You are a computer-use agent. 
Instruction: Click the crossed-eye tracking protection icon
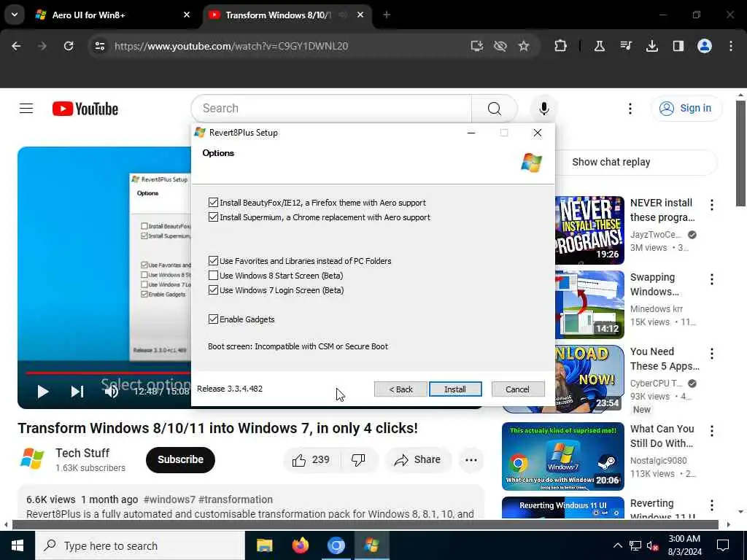pos(500,46)
